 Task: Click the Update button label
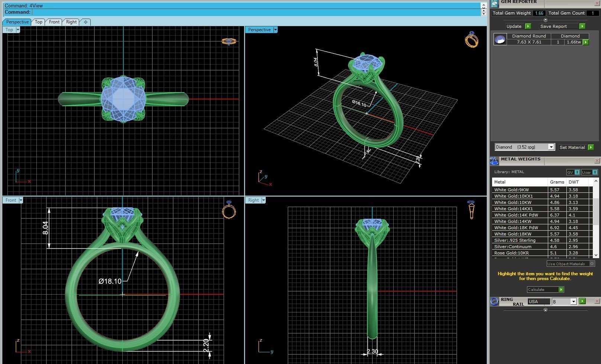pyautogui.click(x=514, y=26)
